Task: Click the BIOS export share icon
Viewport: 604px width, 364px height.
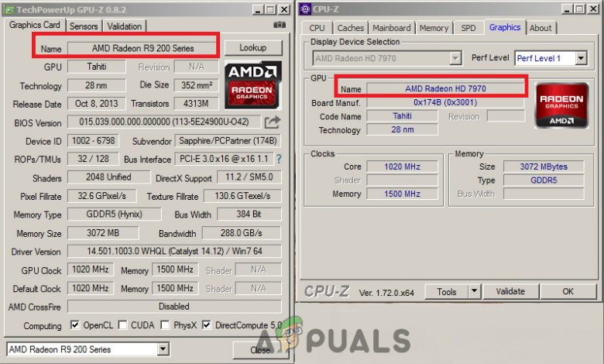Action: click(273, 122)
